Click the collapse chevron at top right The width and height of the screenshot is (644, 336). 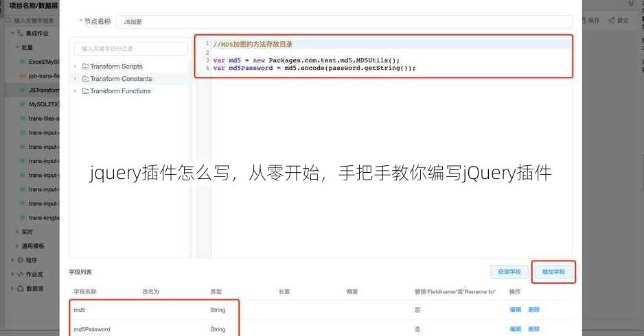(631, 3)
